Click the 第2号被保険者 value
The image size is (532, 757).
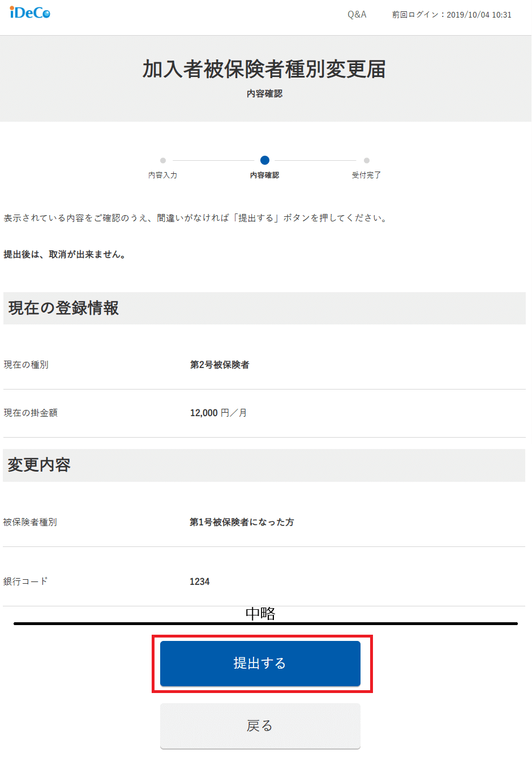click(220, 365)
